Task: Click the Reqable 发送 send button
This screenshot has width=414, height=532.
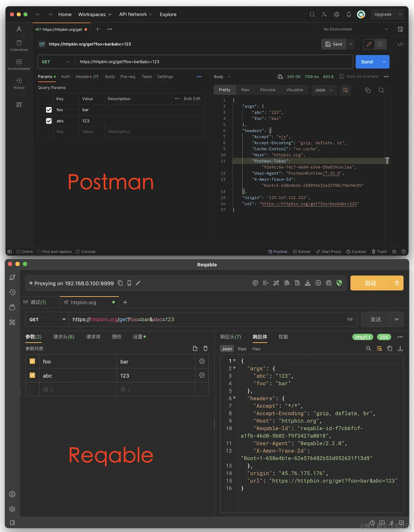Action: click(376, 320)
